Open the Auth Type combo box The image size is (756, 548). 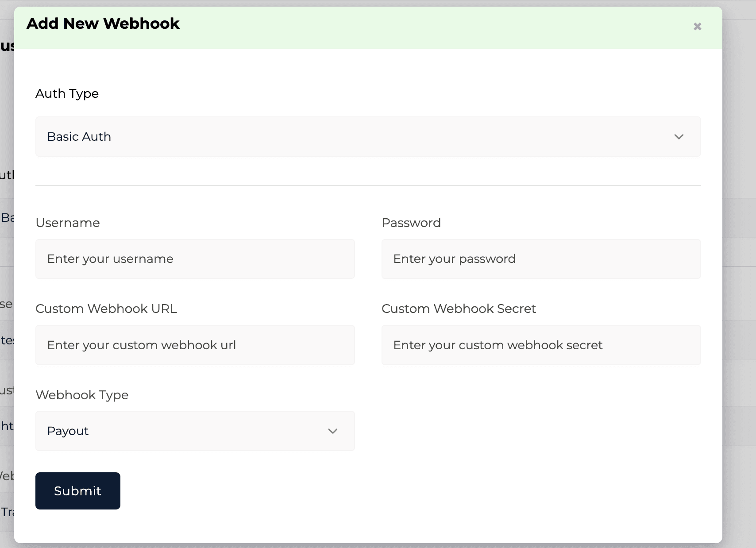tap(367, 137)
